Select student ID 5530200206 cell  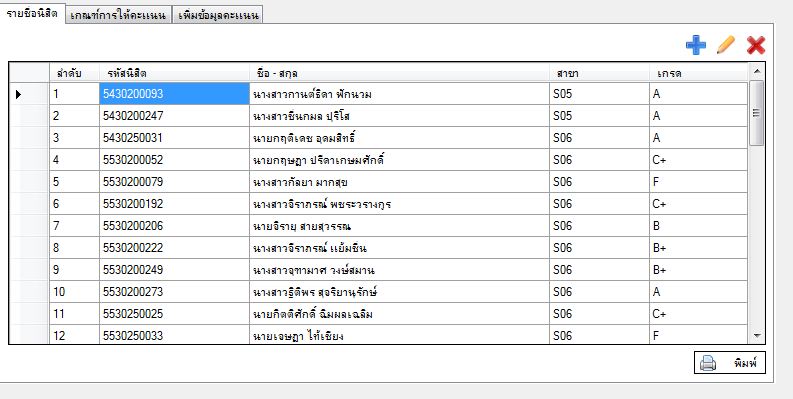174,226
